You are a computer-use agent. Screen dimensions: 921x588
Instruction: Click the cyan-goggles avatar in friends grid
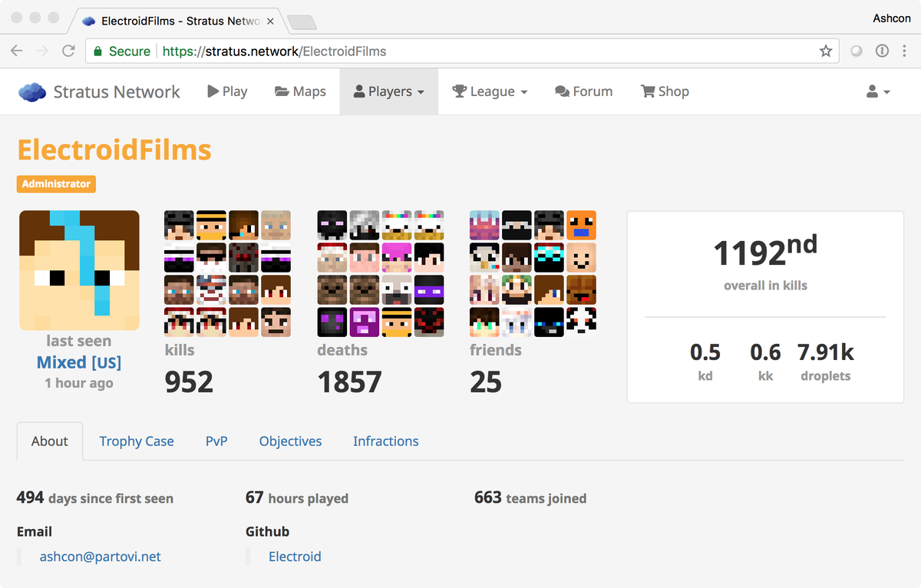coord(549,257)
